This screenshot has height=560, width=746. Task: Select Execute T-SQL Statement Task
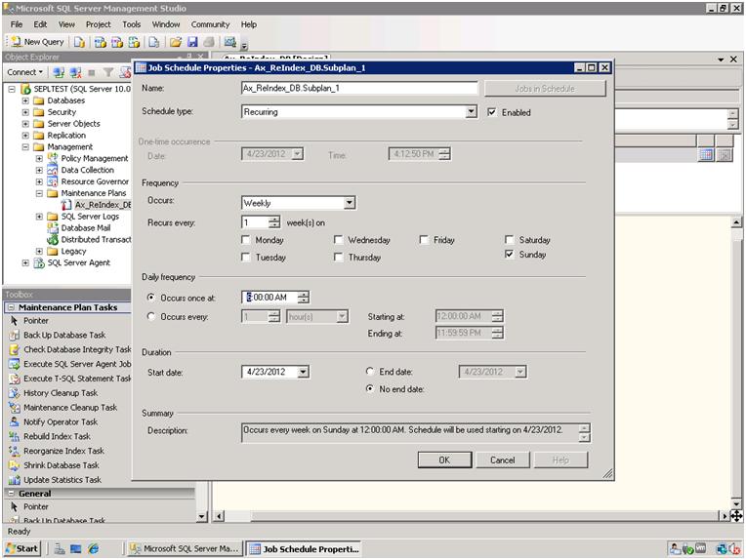click(77, 379)
